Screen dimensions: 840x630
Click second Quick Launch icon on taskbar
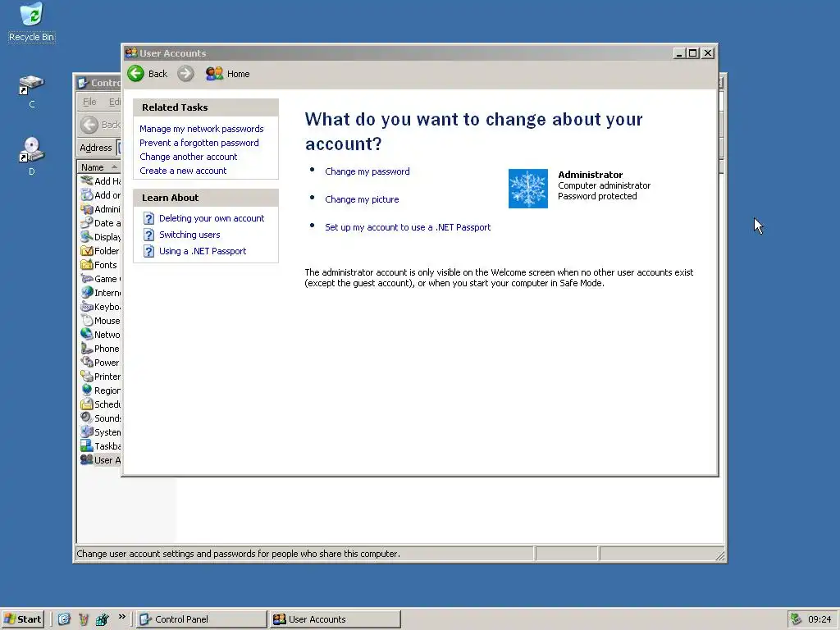pos(83,619)
